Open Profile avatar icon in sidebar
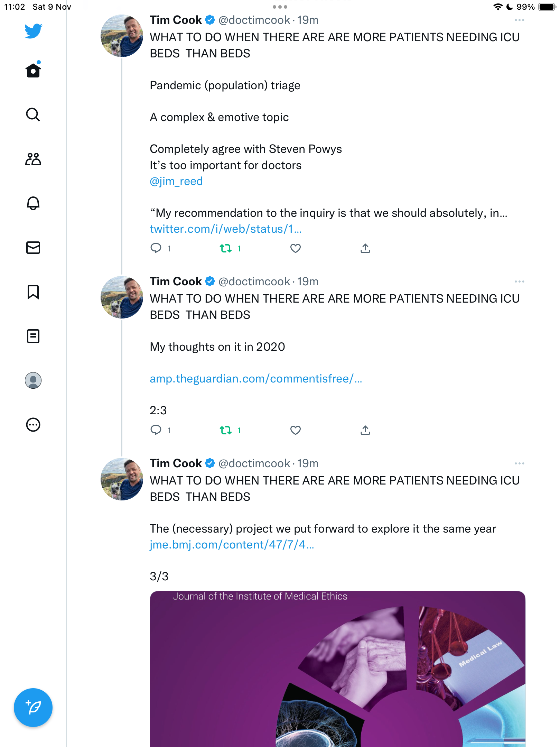The height and width of the screenshot is (747, 560). (x=33, y=380)
